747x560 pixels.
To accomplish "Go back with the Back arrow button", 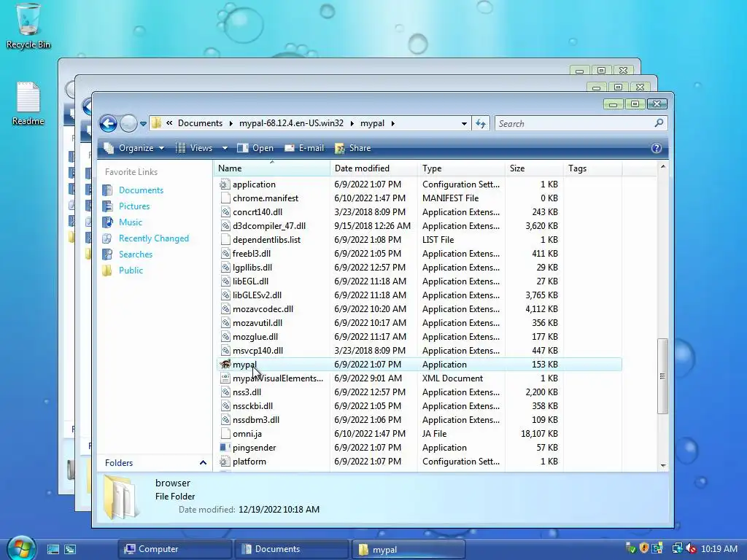I will tap(108, 124).
